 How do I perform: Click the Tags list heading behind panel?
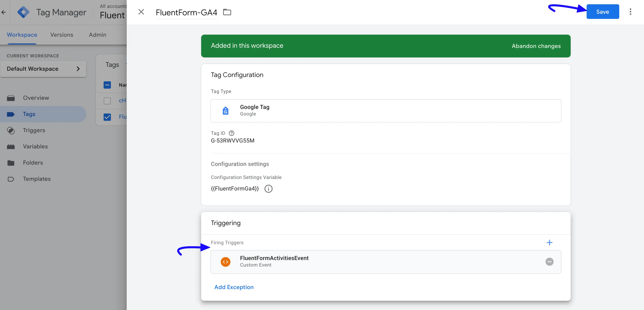112,65
